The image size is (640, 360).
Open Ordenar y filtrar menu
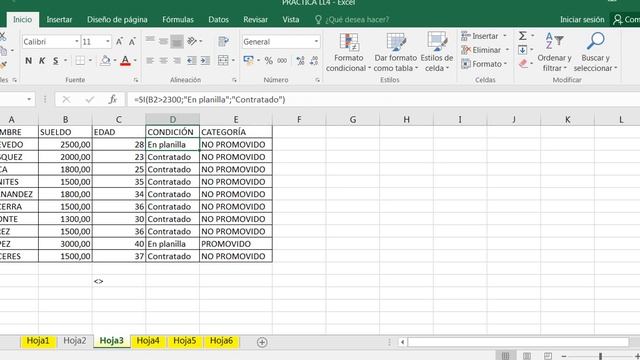[x=554, y=53]
